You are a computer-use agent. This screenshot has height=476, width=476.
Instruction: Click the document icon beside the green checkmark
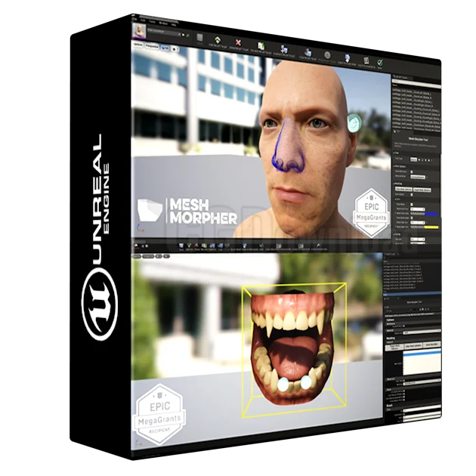tap(366, 60)
